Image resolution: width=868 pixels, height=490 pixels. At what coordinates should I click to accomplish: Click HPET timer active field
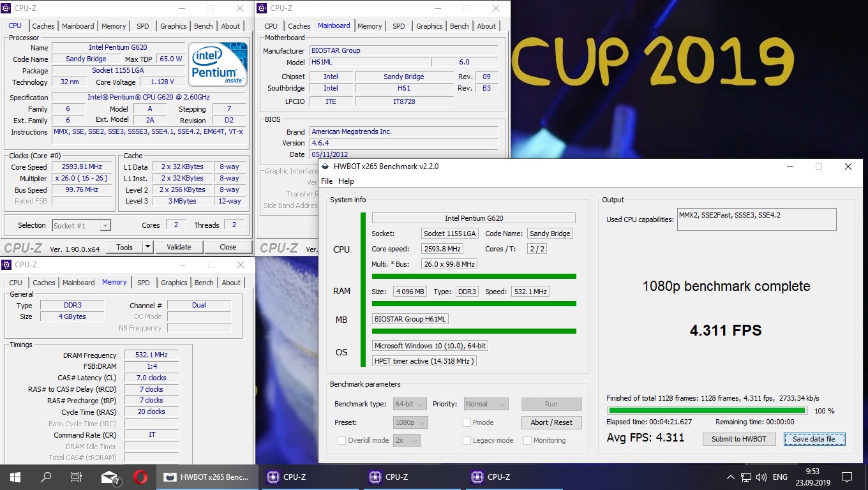[x=424, y=361]
